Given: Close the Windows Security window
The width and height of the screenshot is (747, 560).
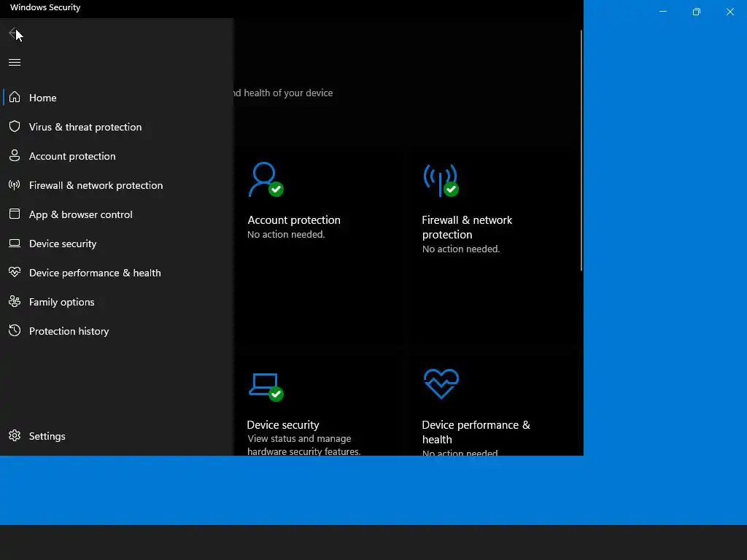Looking at the screenshot, I should [729, 12].
